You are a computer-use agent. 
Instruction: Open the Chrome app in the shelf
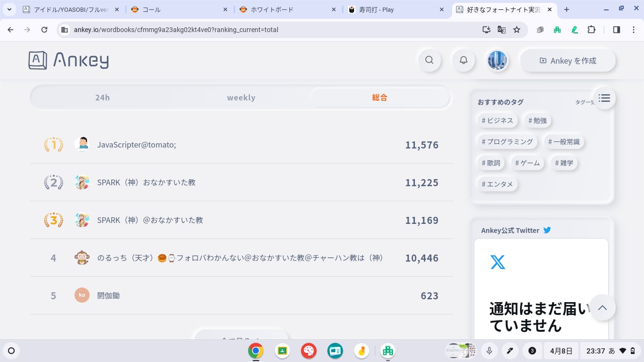(256, 351)
